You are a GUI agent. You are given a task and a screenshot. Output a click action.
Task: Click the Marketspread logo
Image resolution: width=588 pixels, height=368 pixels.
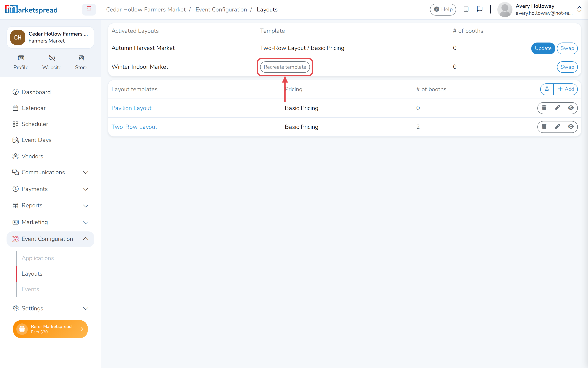tap(31, 9)
